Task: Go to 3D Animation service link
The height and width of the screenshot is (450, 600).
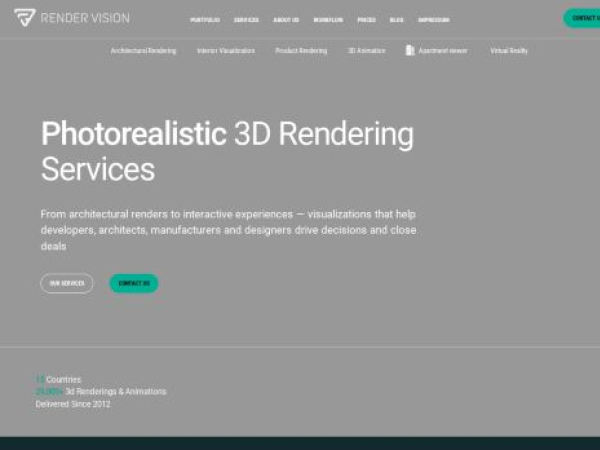Action: pos(366,51)
